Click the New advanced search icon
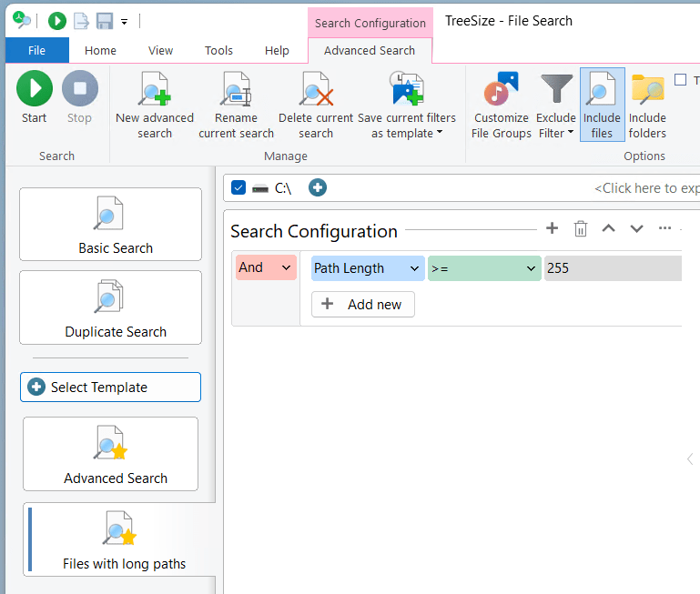 coord(155,90)
